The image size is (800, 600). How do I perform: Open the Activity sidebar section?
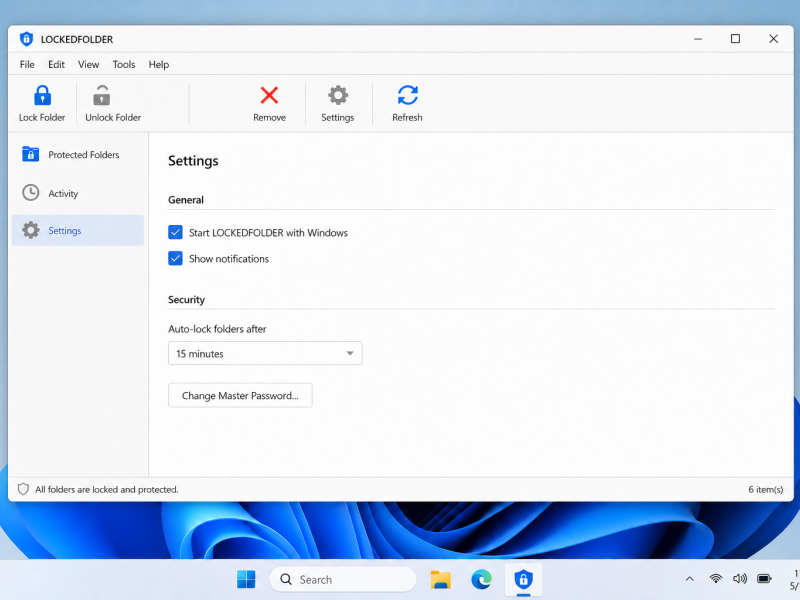(x=78, y=193)
